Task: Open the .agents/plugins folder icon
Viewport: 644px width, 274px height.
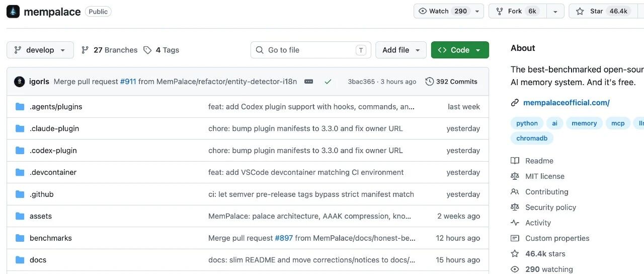Action: [20, 107]
